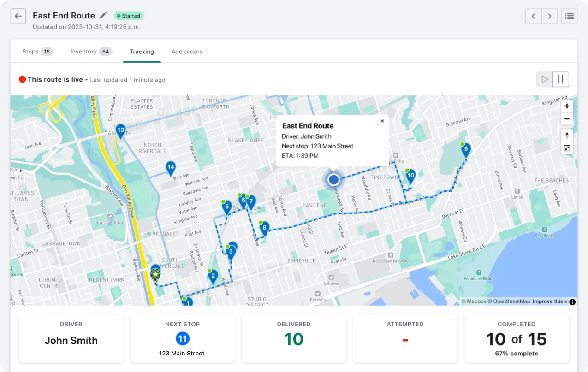This screenshot has height=372, width=588.
Task: Open the list view icon button
Action: point(570,16)
